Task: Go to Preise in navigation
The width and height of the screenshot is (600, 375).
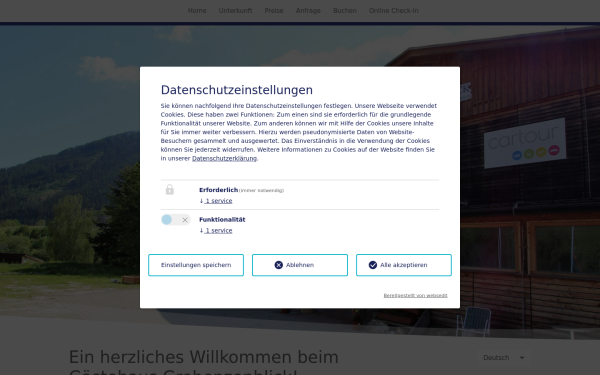Action: coord(274,11)
